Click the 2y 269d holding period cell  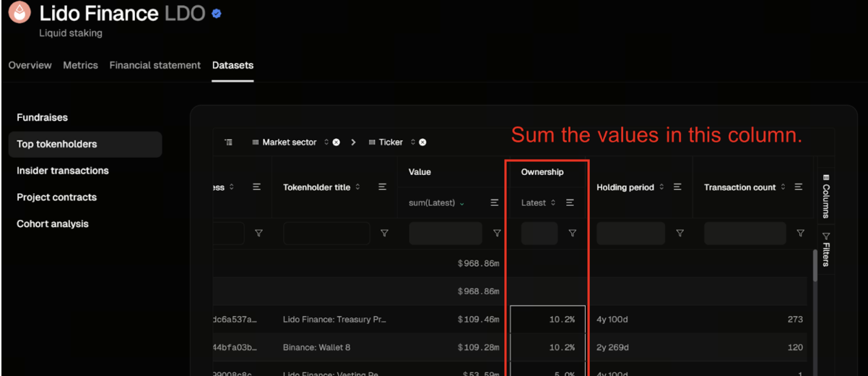point(612,347)
